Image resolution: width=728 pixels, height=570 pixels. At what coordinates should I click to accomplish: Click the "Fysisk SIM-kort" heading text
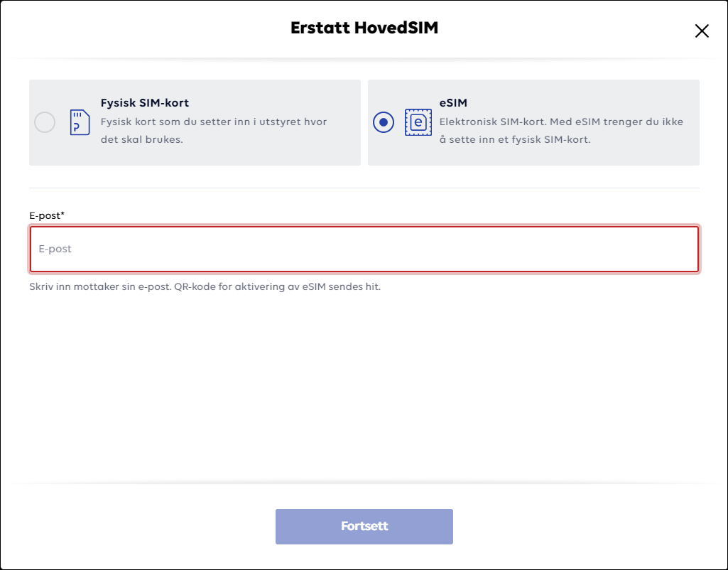pyautogui.click(x=145, y=102)
